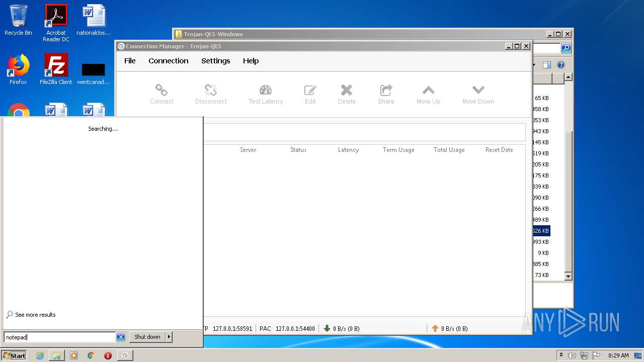Click the 73 KB file size entry
The width and height of the screenshot is (644, 362).
pos(542,275)
